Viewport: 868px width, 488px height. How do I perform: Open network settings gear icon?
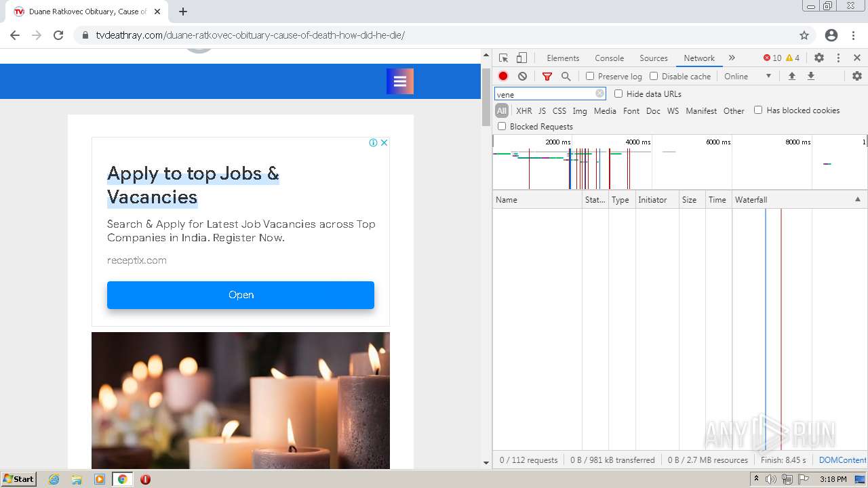[857, 77]
